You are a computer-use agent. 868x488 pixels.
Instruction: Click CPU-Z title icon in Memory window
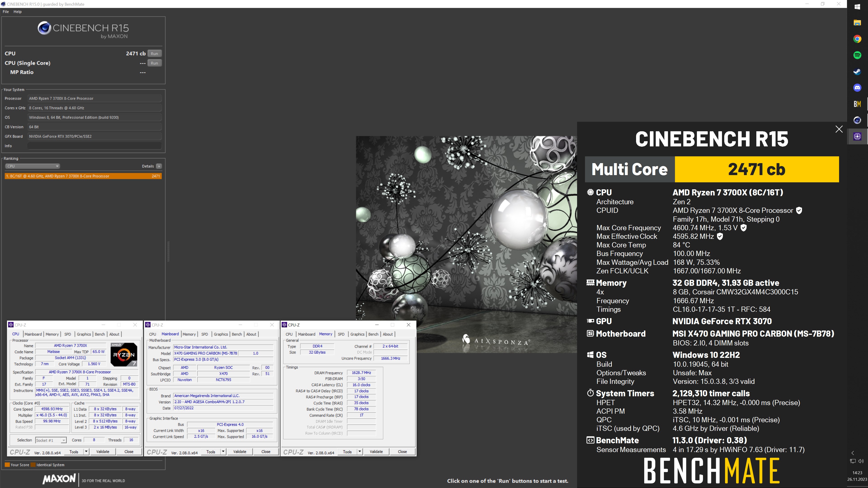[x=284, y=325]
